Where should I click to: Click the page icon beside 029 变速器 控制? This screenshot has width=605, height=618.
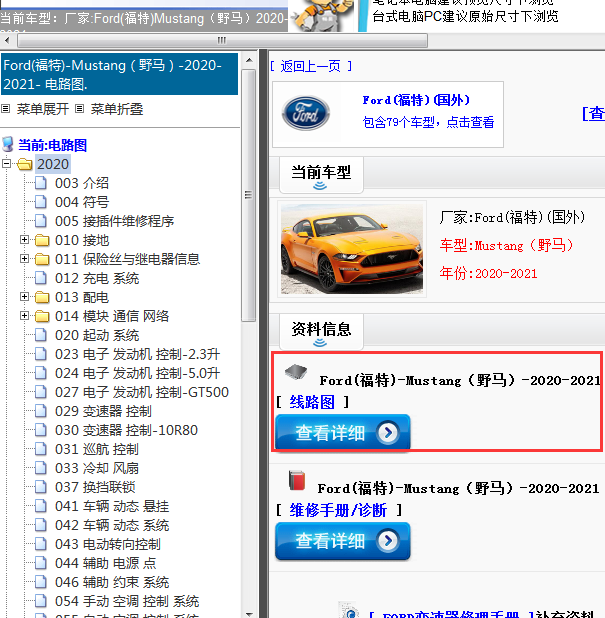41,411
